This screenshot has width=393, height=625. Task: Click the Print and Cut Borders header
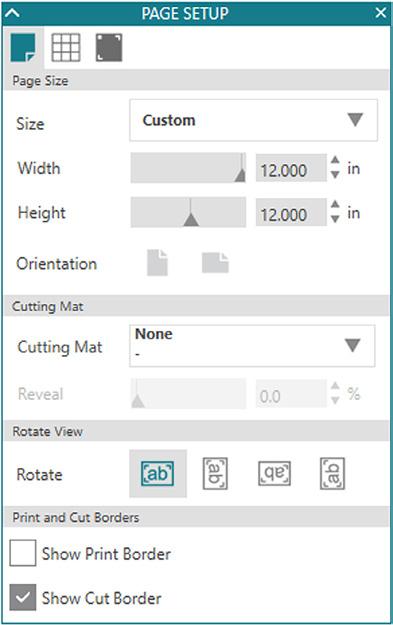[x=196, y=517]
